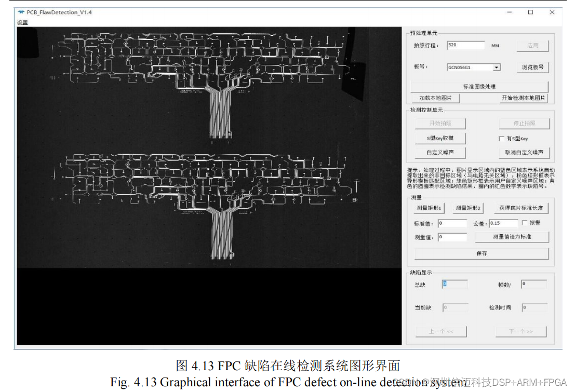Start detection with 开始检测本地图片
The height and width of the screenshot is (392, 575).
click(524, 98)
